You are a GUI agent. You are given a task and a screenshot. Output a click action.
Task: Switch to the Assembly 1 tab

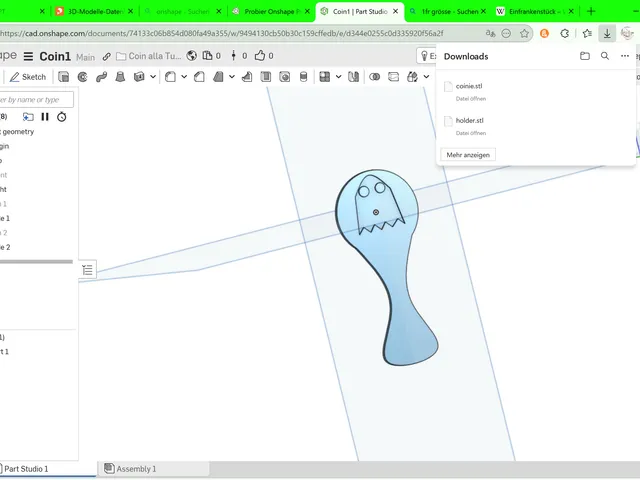(x=136, y=469)
